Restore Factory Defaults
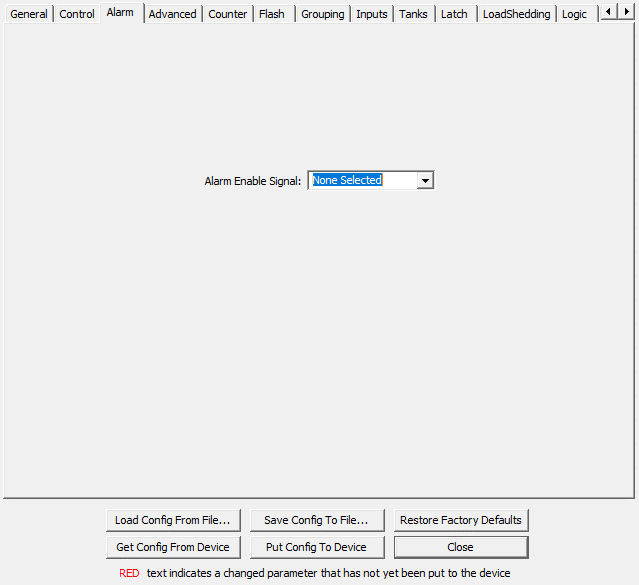Screen dimensions: 639x585 (x=460, y=520)
